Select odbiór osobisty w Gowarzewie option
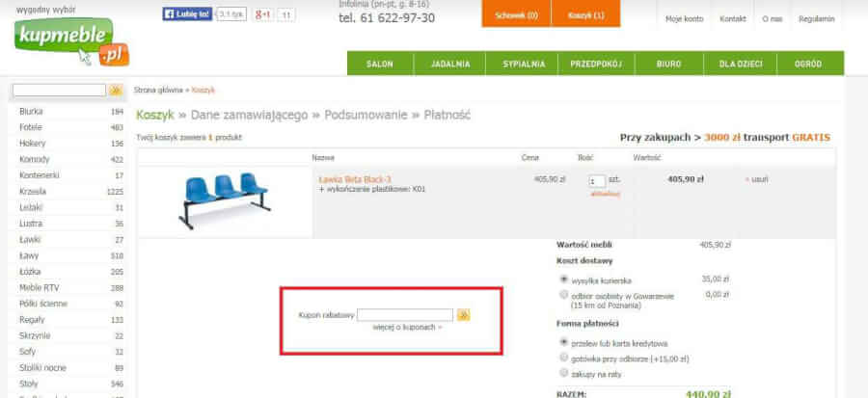The image size is (868, 398). pos(564,295)
